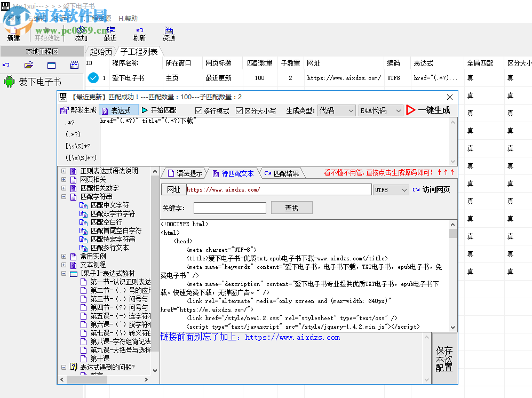Collapse the 匹配字符串 tree node
Viewport: 532px width, 398px height.
pos(64,196)
